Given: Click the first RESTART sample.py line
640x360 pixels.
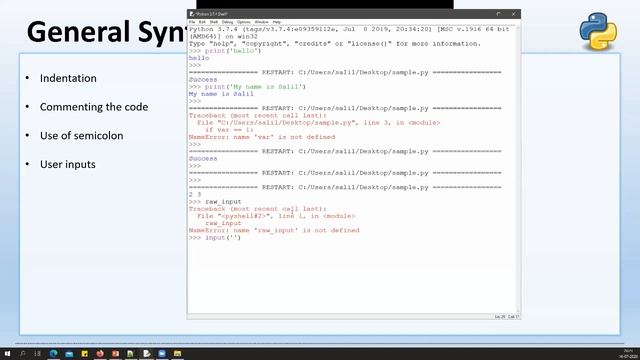Looking at the screenshot, I should coord(345,72).
